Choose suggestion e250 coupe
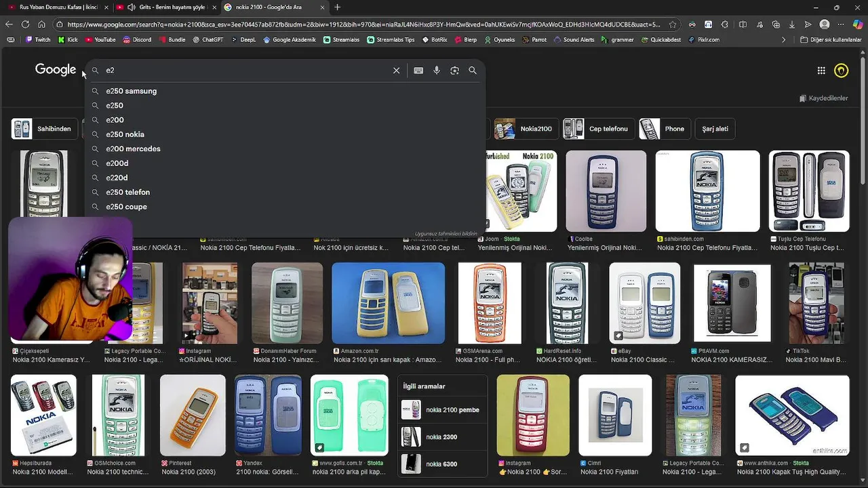The width and height of the screenshot is (868, 488). tap(126, 207)
